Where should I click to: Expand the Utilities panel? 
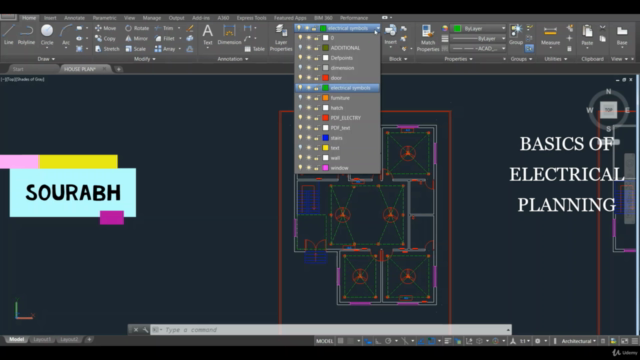pyautogui.click(x=556, y=59)
